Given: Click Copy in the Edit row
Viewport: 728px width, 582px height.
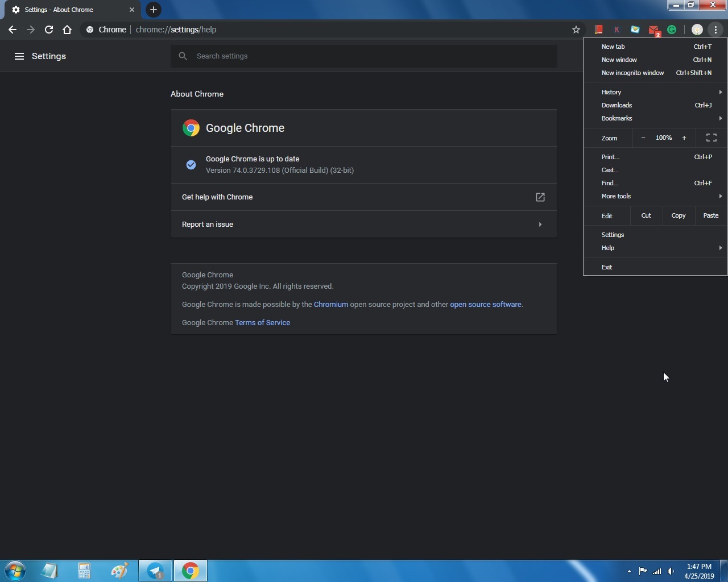Looking at the screenshot, I should tap(679, 215).
